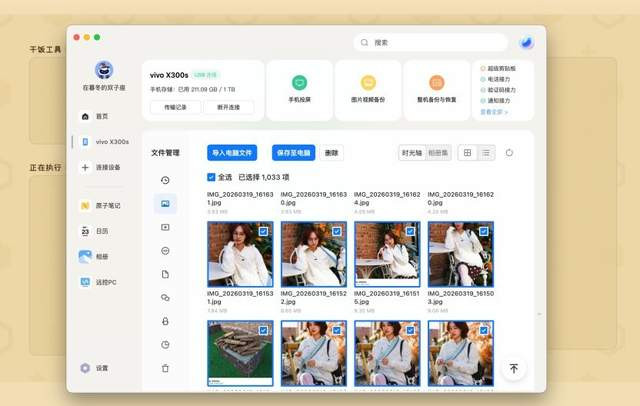Open the trash category in file sidebar
The image size is (640, 406).
tap(165, 368)
